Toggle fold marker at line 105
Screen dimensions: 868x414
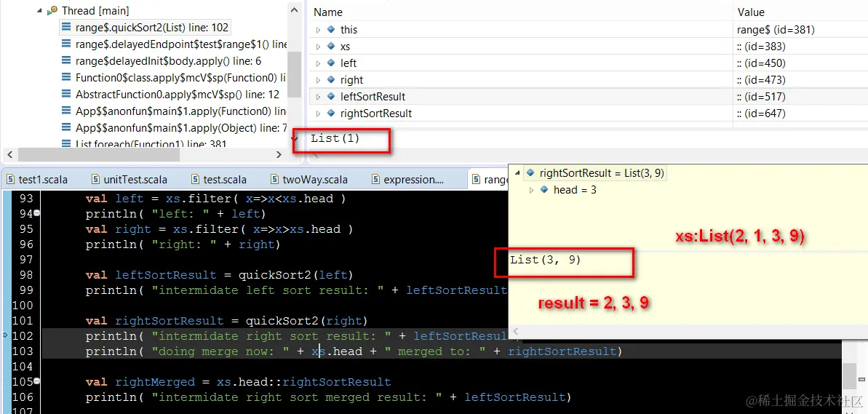coord(36,381)
